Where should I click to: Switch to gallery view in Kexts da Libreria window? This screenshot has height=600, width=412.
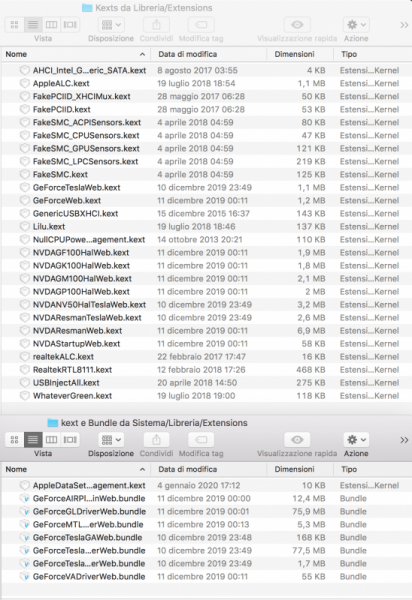point(70,25)
